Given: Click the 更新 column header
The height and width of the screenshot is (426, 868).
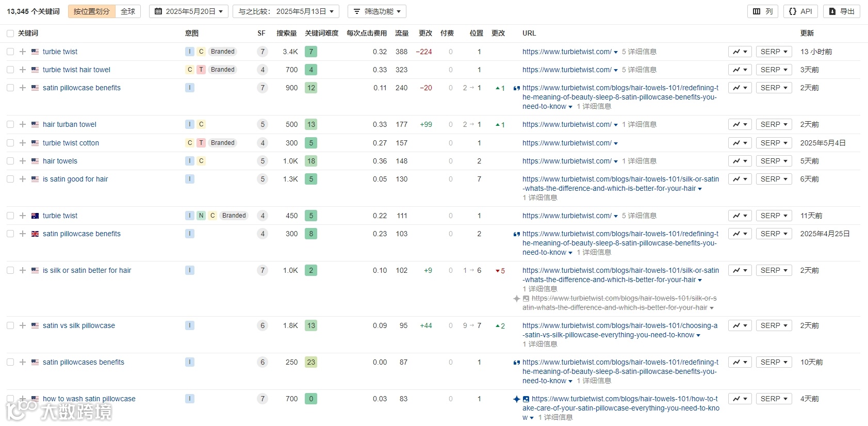Looking at the screenshot, I should [x=807, y=33].
